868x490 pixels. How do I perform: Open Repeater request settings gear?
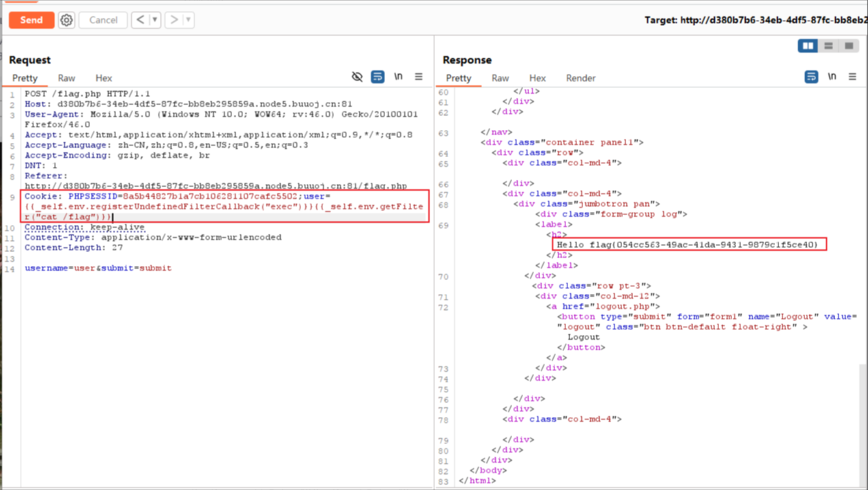[66, 20]
